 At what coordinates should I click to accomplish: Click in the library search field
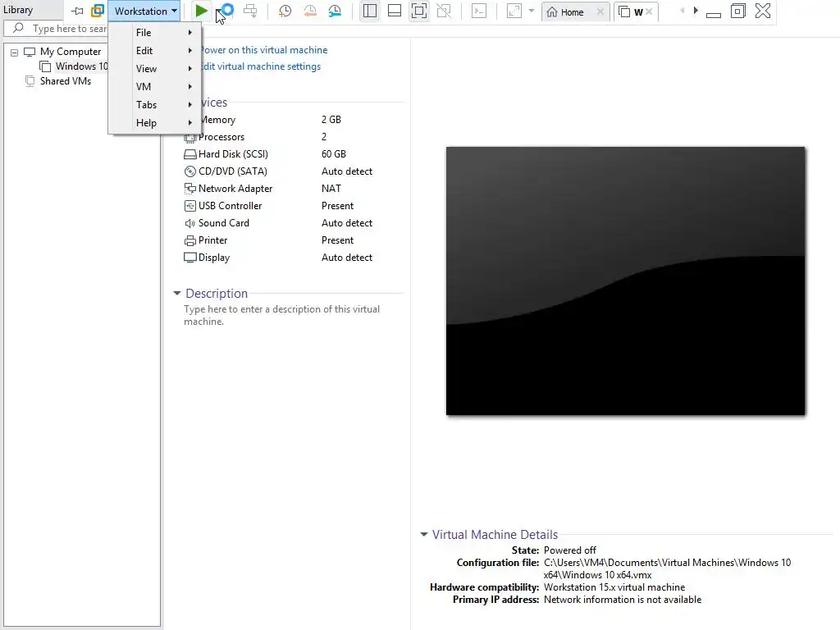(57, 29)
